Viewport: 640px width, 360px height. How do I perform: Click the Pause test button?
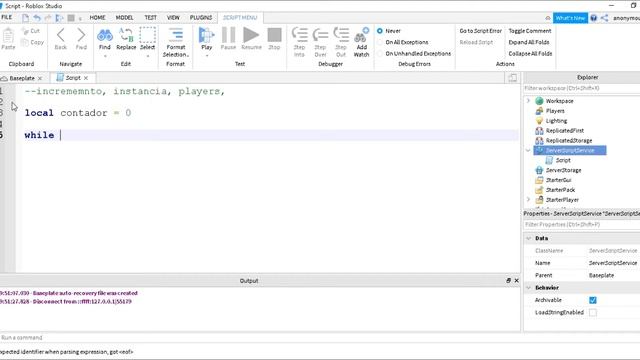click(228, 35)
